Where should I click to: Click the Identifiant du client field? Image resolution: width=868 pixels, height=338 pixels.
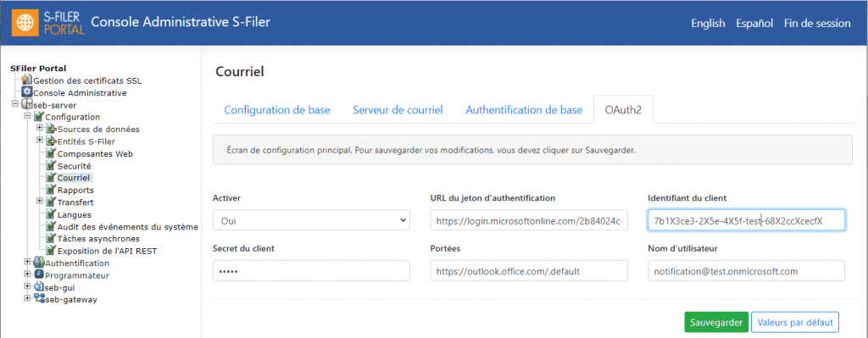(x=746, y=220)
